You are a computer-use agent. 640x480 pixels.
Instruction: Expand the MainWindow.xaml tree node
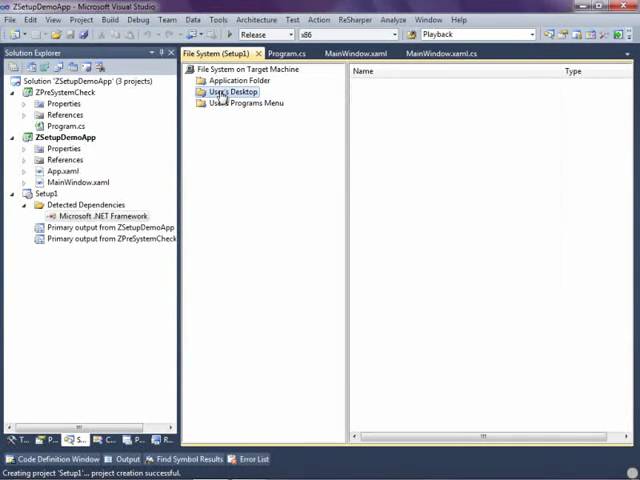(x=24, y=183)
